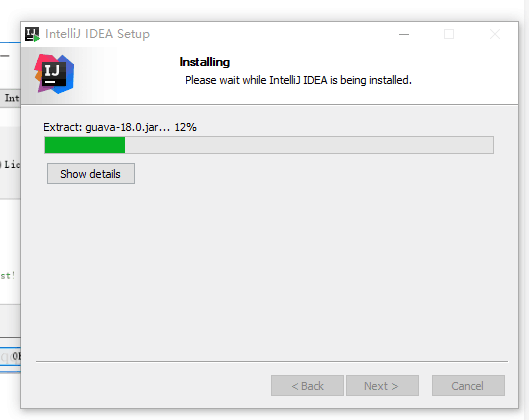Click the large IntelliJ IDEA logo in the header
529x420 pixels.
[54, 74]
